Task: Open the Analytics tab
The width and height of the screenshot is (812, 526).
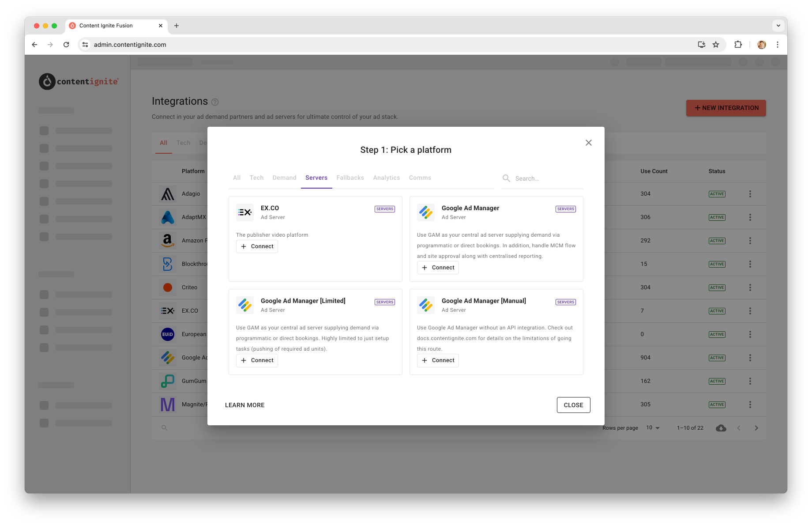Action: point(387,178)
